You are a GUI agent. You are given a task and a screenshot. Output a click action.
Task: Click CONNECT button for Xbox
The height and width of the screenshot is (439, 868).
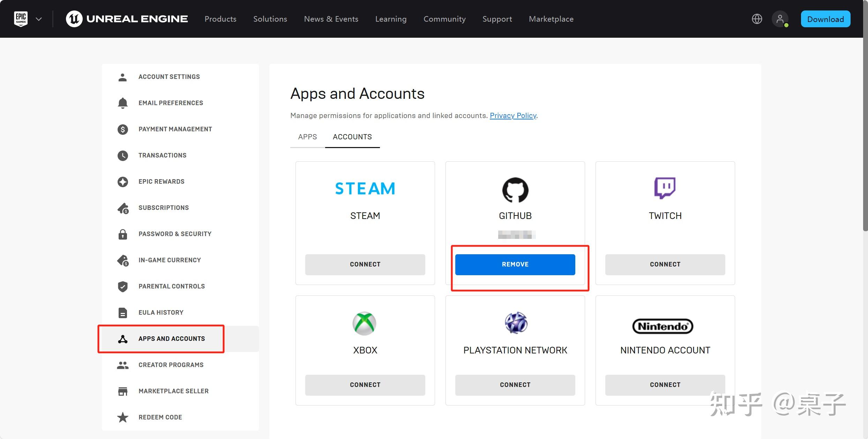365,385
